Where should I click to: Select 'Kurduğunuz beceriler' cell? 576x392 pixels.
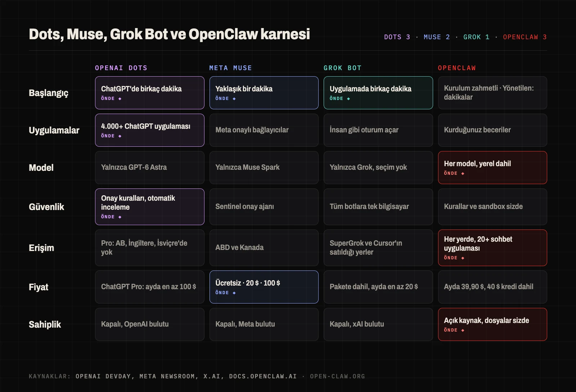coord(492,130)
